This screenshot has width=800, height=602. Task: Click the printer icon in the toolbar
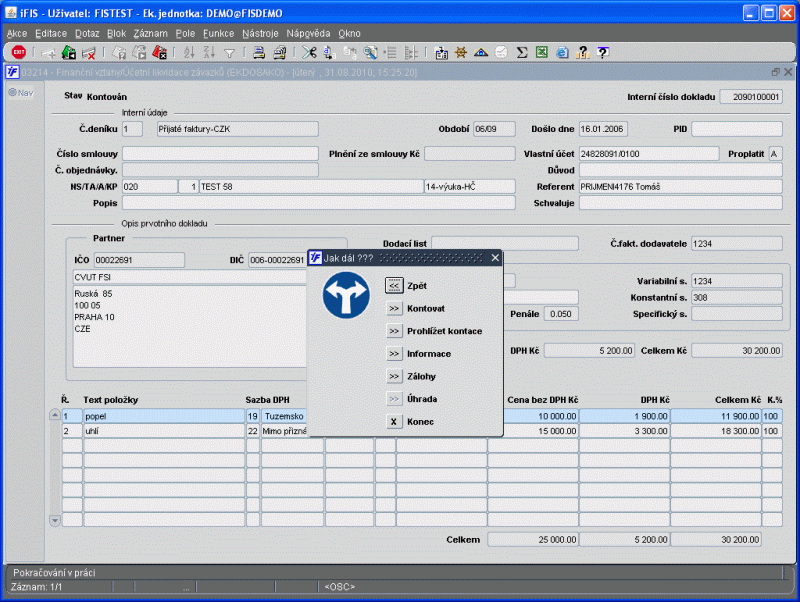[258, 53]
